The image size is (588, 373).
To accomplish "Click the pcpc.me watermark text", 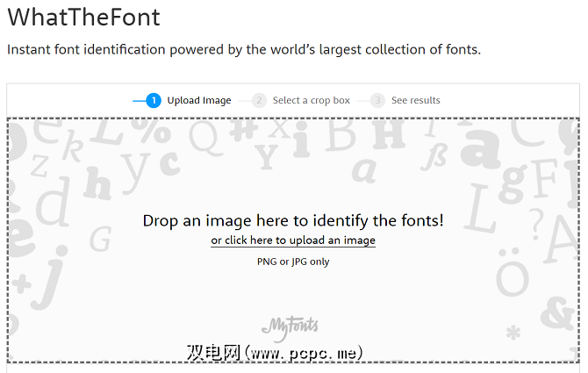I will tap(275, 353).
